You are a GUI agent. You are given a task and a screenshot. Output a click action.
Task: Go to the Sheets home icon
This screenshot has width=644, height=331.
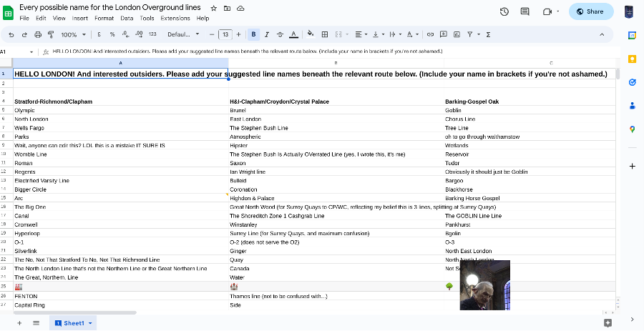point(8,12)
